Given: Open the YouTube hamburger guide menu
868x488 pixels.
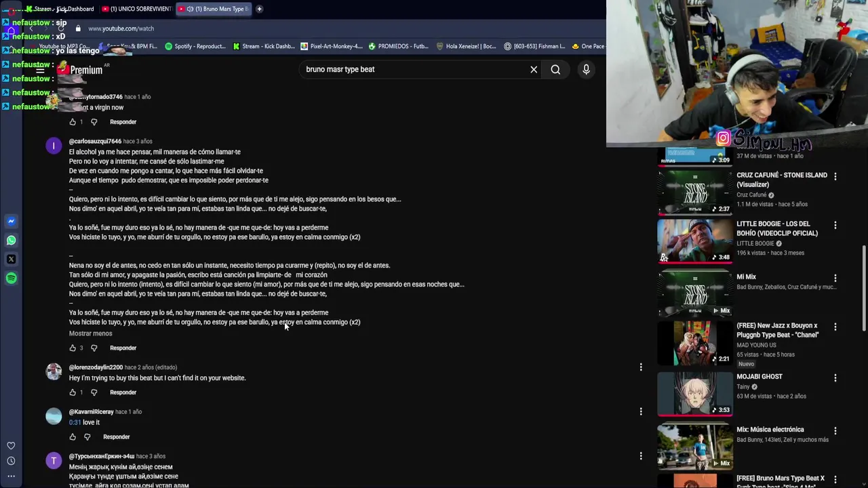Looking at the screenshot, I should click(x=40, y=70).
